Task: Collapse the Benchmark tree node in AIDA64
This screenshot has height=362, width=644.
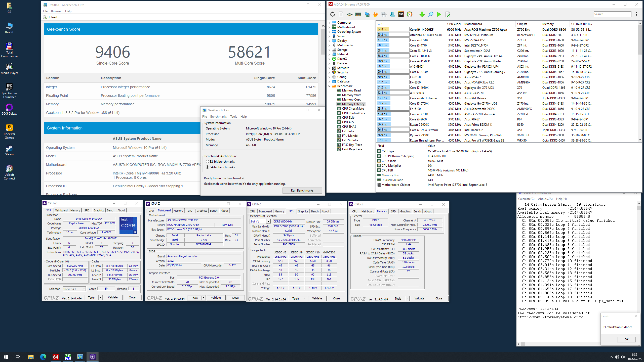Action: tap(329, 86)
